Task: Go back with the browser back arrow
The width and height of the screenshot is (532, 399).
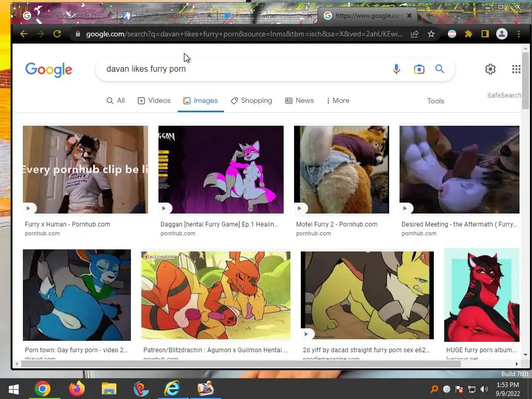Action: point(23,34)
